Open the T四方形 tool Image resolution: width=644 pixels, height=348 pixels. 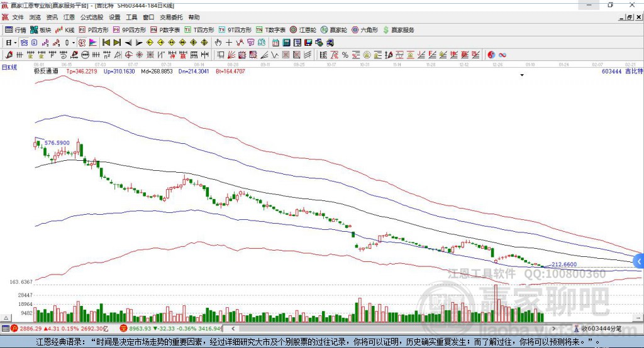pyautogui.click(x=199, y=30)
